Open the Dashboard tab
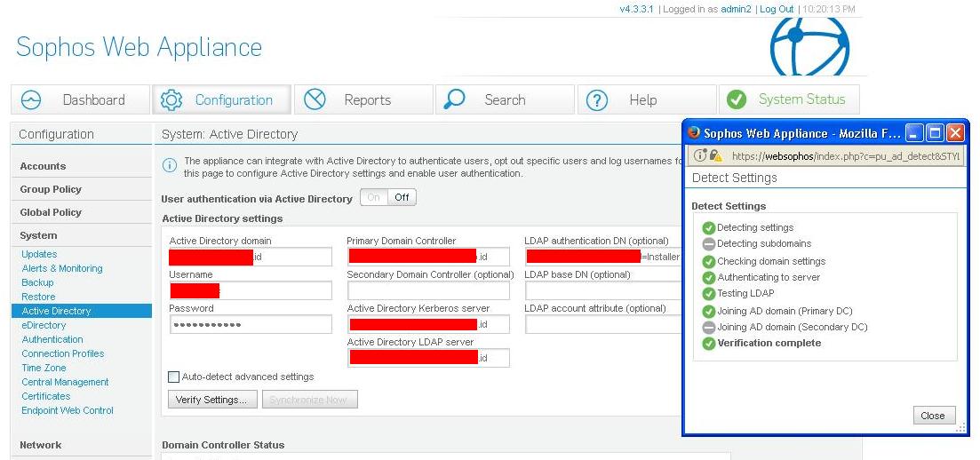 click(81, 99)
